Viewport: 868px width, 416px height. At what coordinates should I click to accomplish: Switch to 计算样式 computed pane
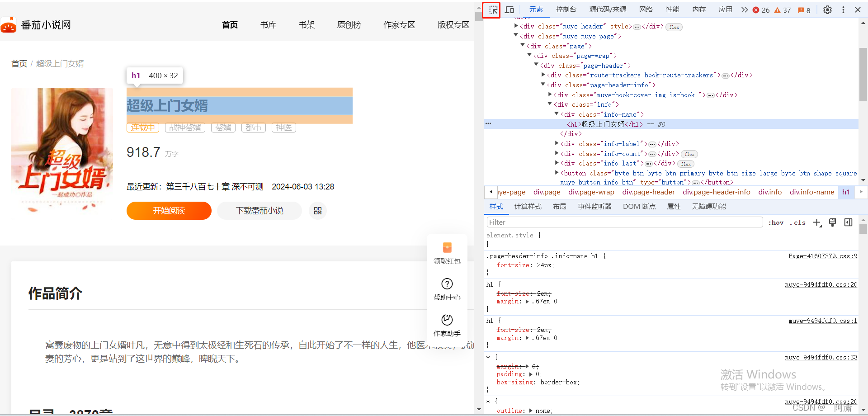pos(528,207)
